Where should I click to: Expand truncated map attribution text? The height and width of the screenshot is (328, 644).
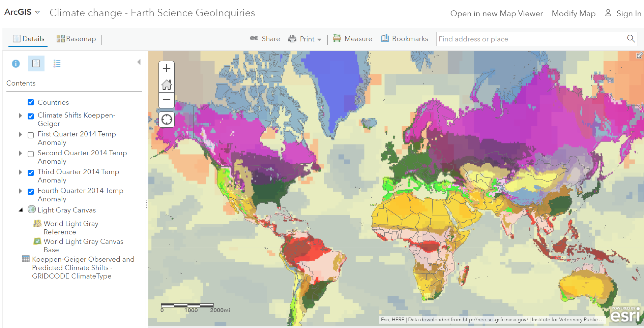(x=601, y=319)
